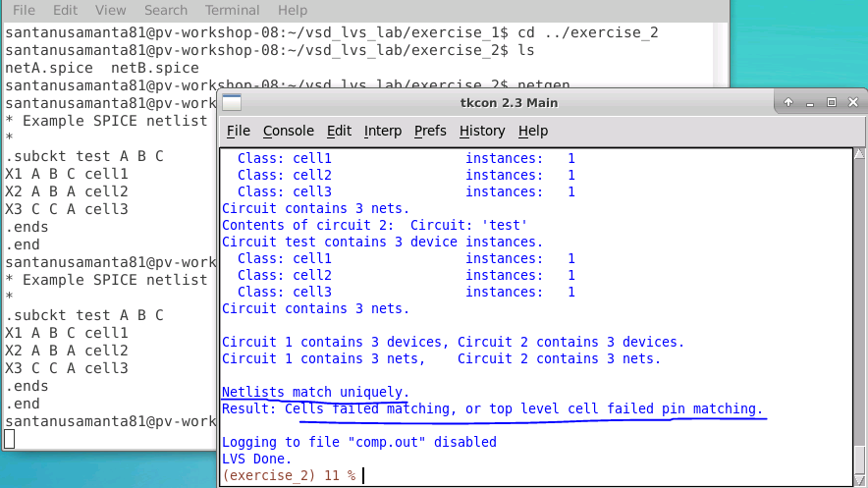The image size is (868, 488).
Task: Open the terminal window's File menu
Action: [24, 10]
